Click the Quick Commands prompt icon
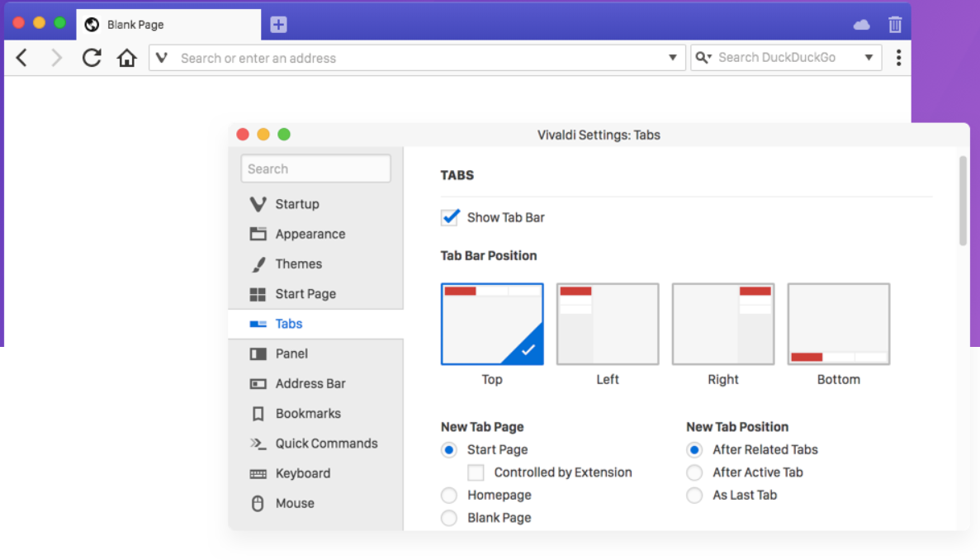 coord(258,444)
